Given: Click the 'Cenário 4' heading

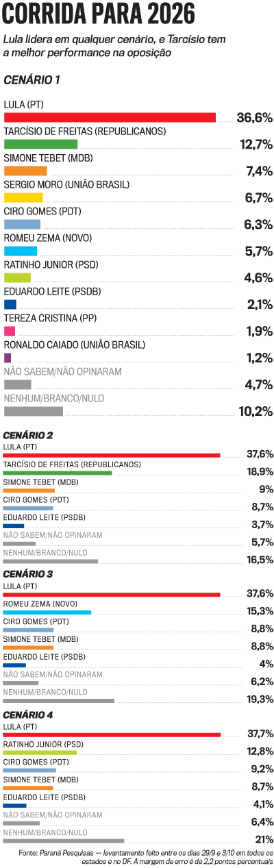Looking at the screenshot, I should coord(28,715).
